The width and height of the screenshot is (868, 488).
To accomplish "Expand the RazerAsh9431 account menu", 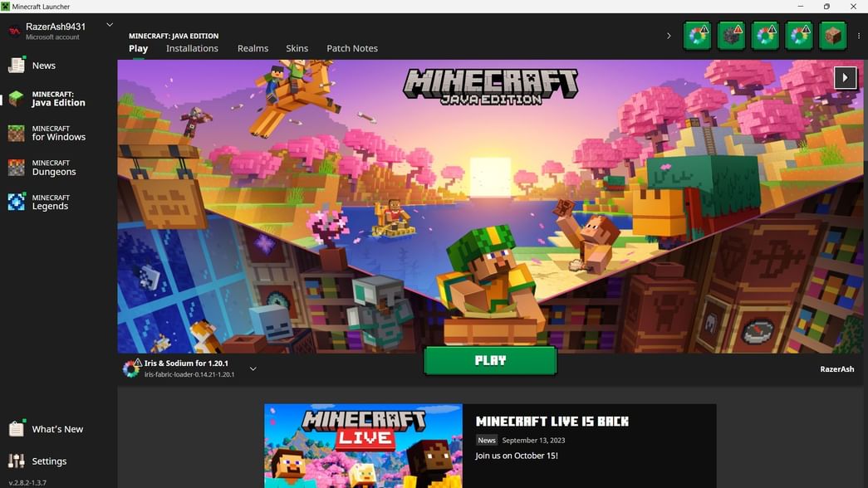I will [x=109, y=25].
